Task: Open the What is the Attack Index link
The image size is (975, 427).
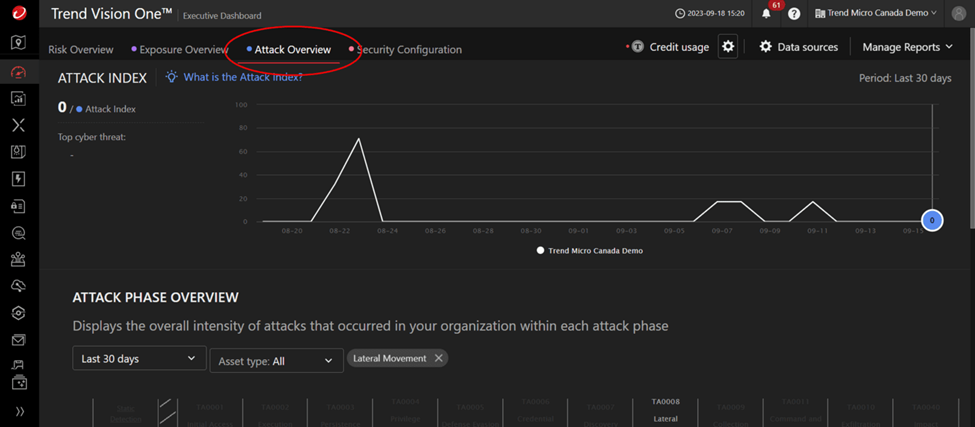Action: click(243, 78)
